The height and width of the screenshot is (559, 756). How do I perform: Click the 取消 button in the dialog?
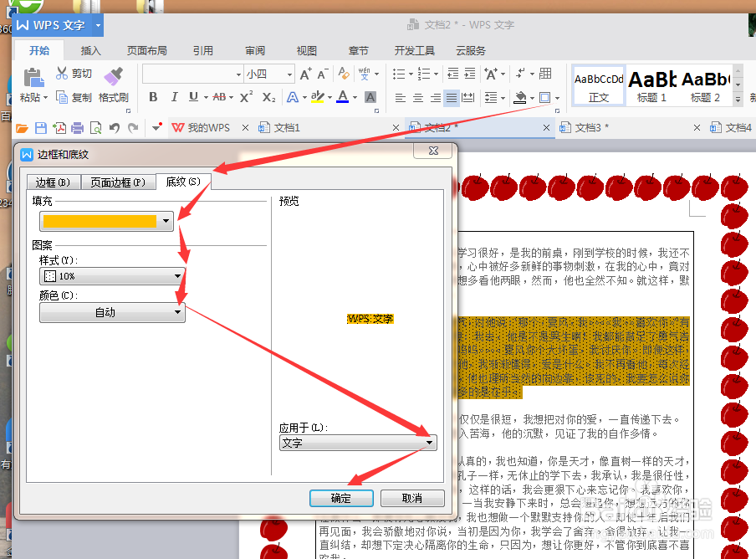pyautogui.click(x=411, y=498)
